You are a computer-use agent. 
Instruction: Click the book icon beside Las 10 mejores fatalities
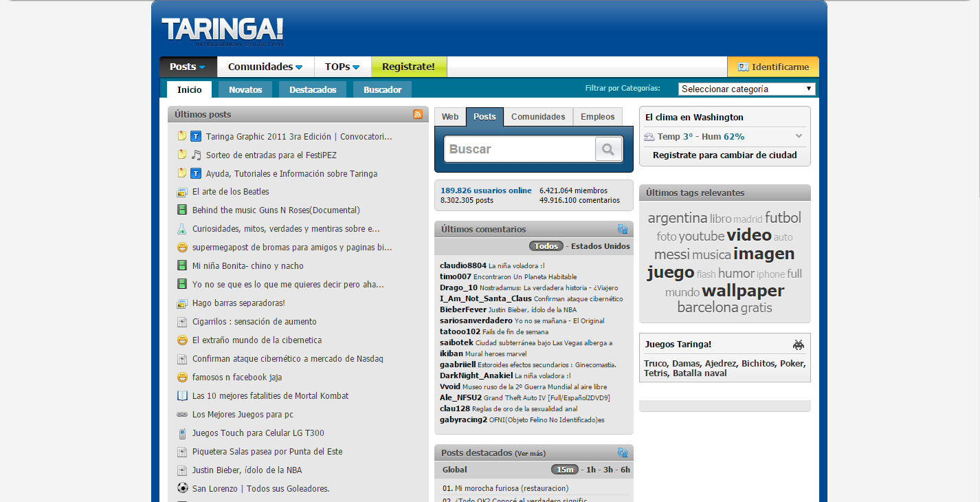pyautogui.click(x=182, y=395)
